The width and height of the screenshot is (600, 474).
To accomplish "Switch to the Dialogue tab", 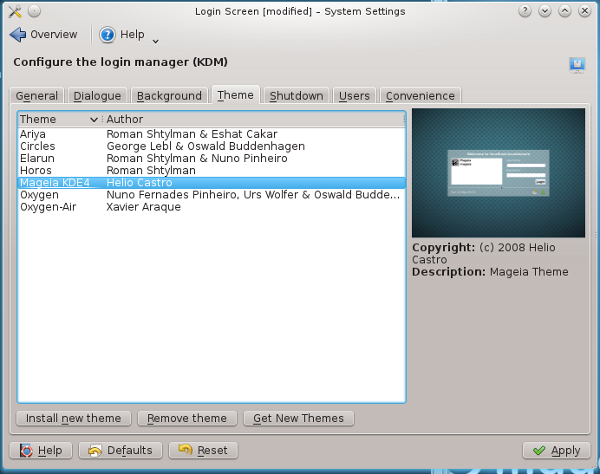I will tap(97, 96).
